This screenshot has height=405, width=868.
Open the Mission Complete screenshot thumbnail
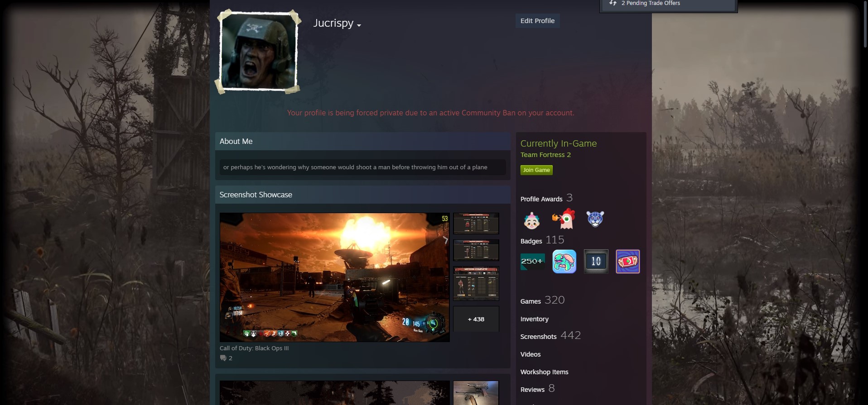pos(476,284)
